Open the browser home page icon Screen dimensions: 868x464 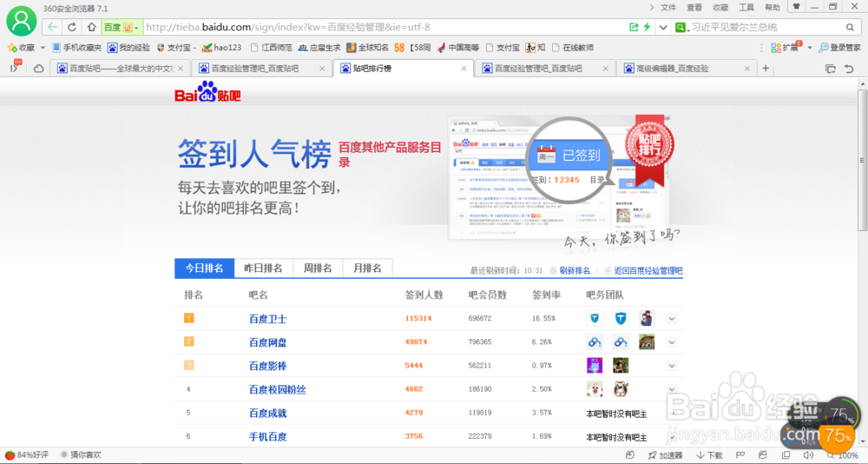pyautogui.click(x=91, y=27)
